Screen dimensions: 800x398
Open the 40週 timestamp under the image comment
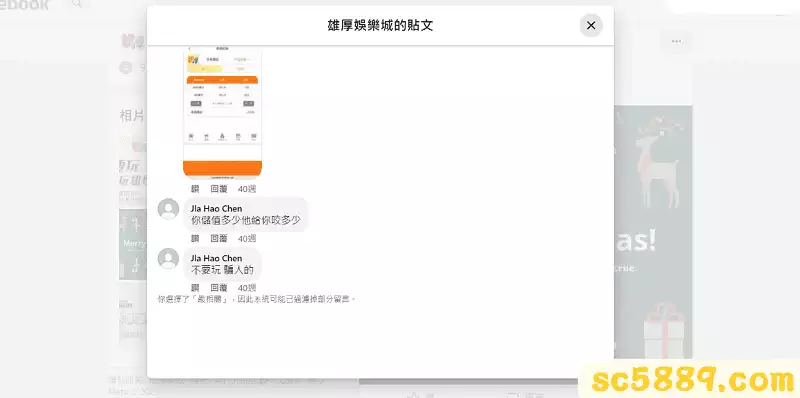tap(247, 189)
